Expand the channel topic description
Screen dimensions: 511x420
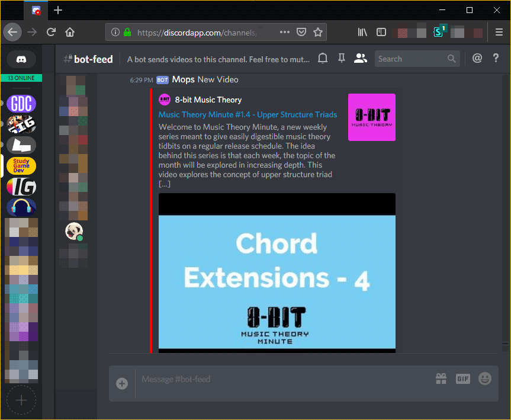218,59
